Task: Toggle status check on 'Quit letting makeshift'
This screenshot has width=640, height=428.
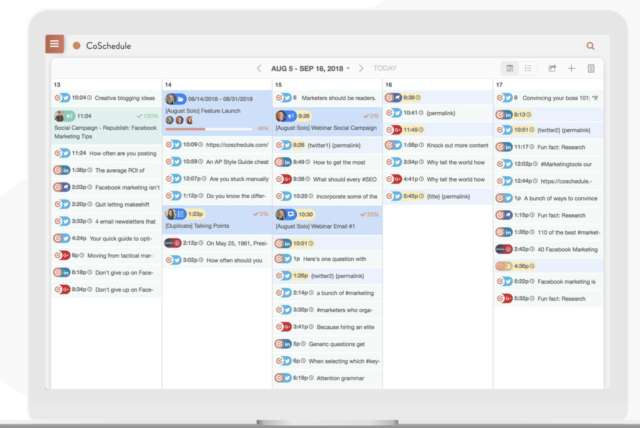Action: click(58, 204)
